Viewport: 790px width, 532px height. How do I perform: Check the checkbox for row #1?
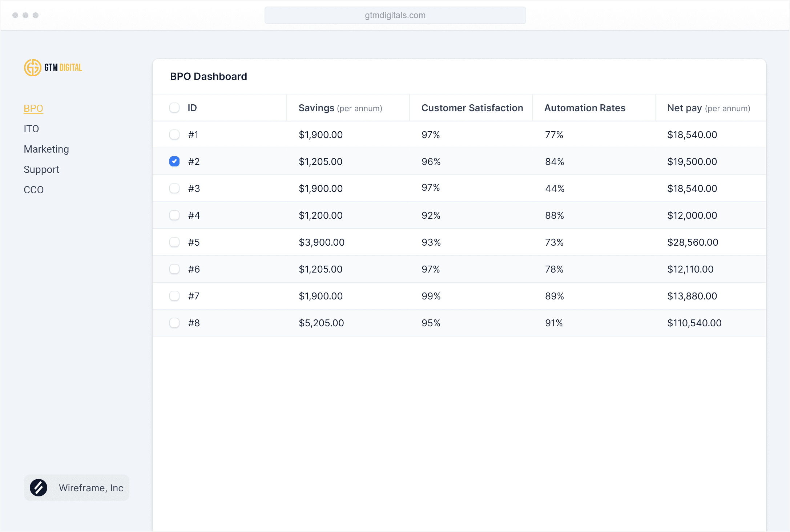pos(174,135)
